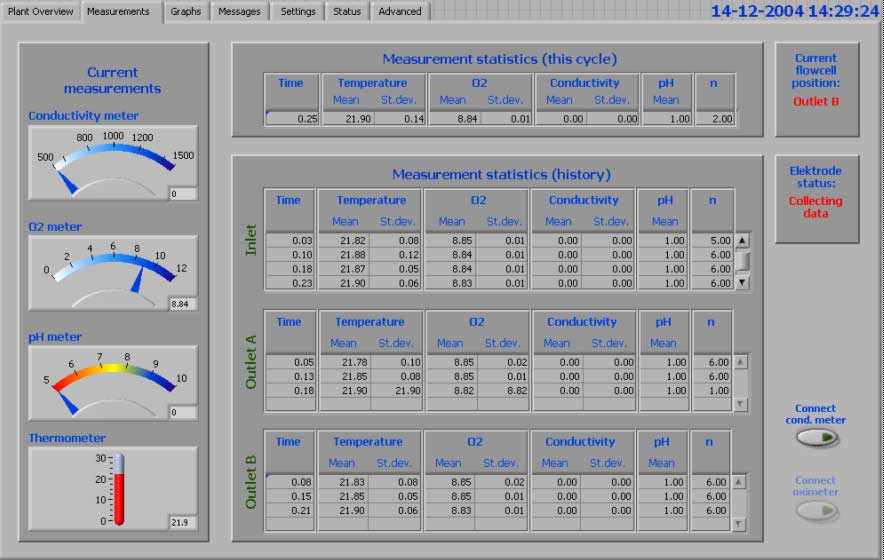Open the Advanced tab
884x560 pixels.
point(400,12)
